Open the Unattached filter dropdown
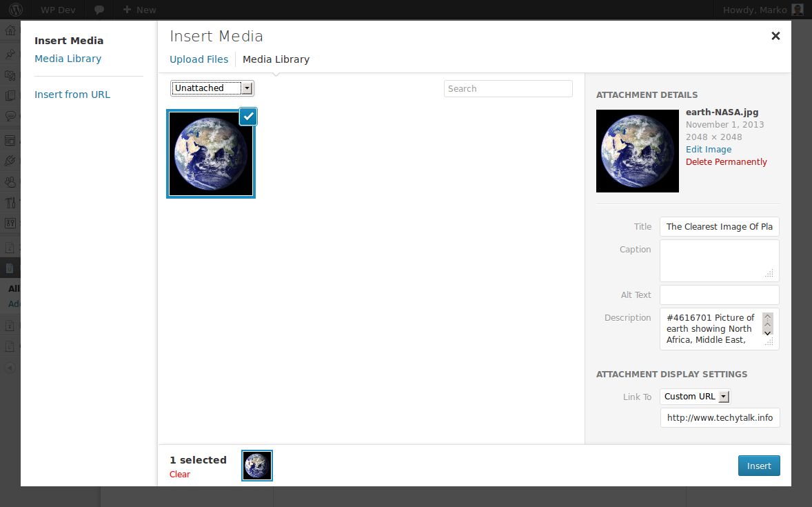Viewport: 812px width, 507px height. (212, 88)
